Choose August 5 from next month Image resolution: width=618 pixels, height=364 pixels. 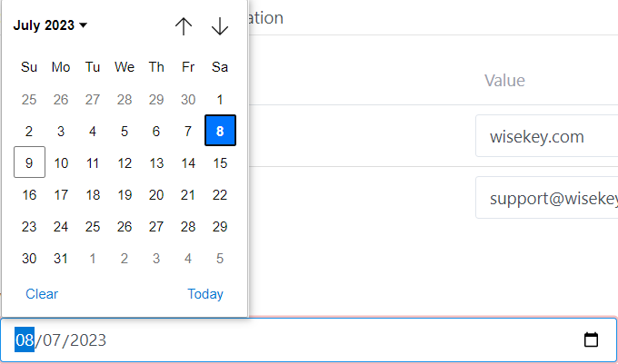point(220,259)
